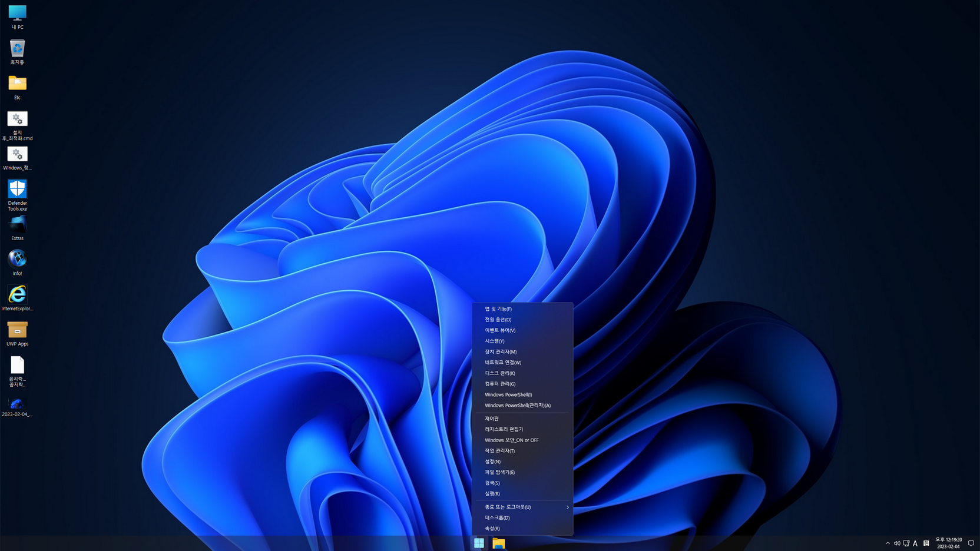Image resolution: width=980 pixels, height=551 pixels.
Task: Select the Windows_정... script icon
Action: [17, 158]
